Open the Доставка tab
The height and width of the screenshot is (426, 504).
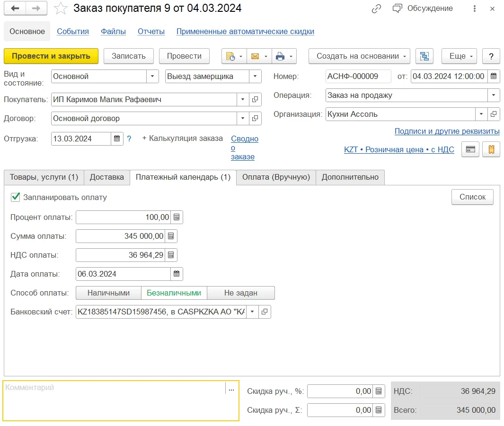pyautogui.click(x=106, y=177)
